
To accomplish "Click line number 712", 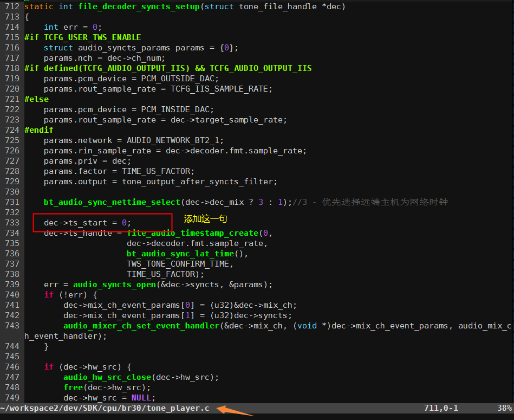I will point(12,7).
